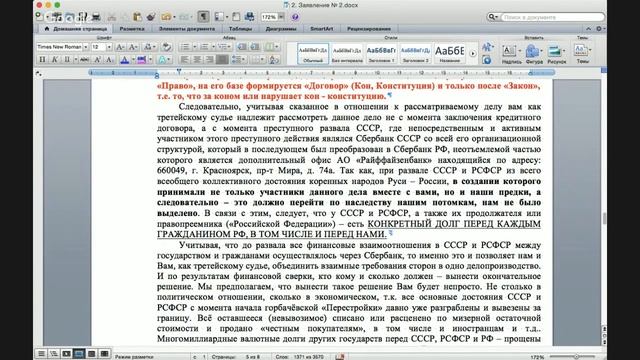Screen dimensions: 640x360
Task: Click the page count in status bar
Action: click(x=236, y=357)
